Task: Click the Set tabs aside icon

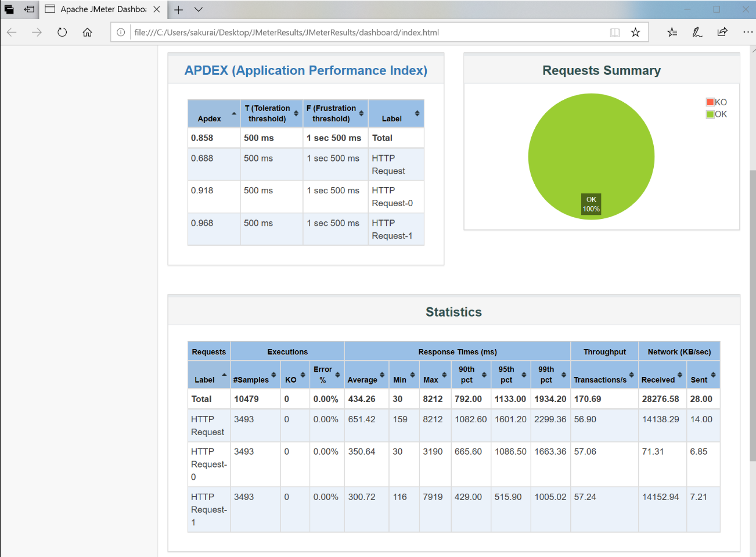Action: click(28, 9)
